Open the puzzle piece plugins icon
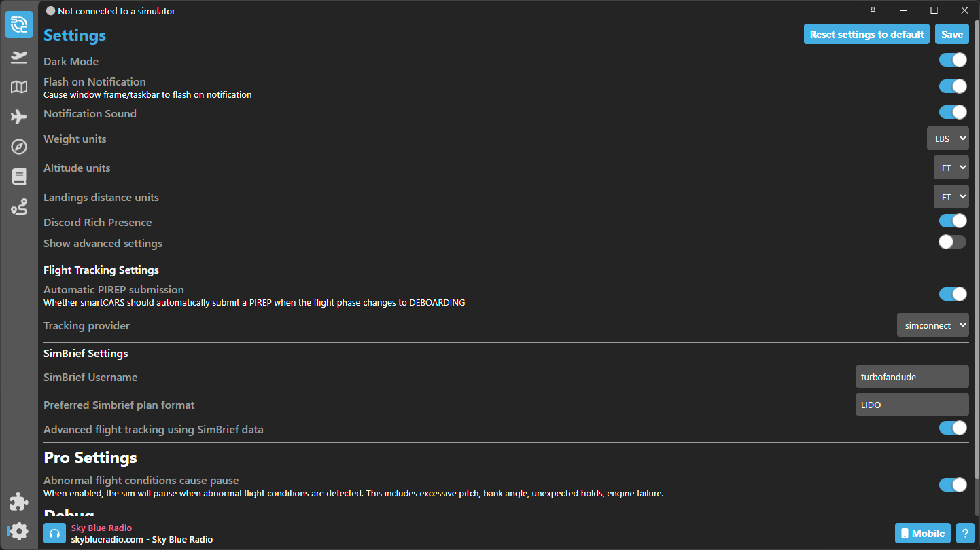The image size is (980, 550). (x=19, y=502)
